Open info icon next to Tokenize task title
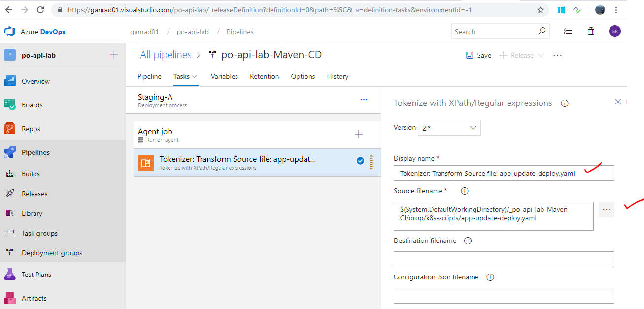This screenshot has width=644, height=309. coord(565,103)
